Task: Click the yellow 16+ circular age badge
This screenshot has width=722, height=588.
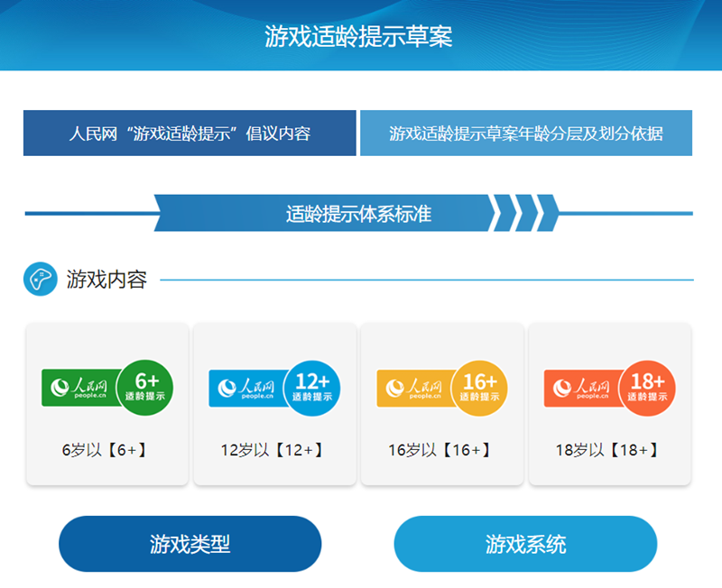Action: (x=479, y=388)
